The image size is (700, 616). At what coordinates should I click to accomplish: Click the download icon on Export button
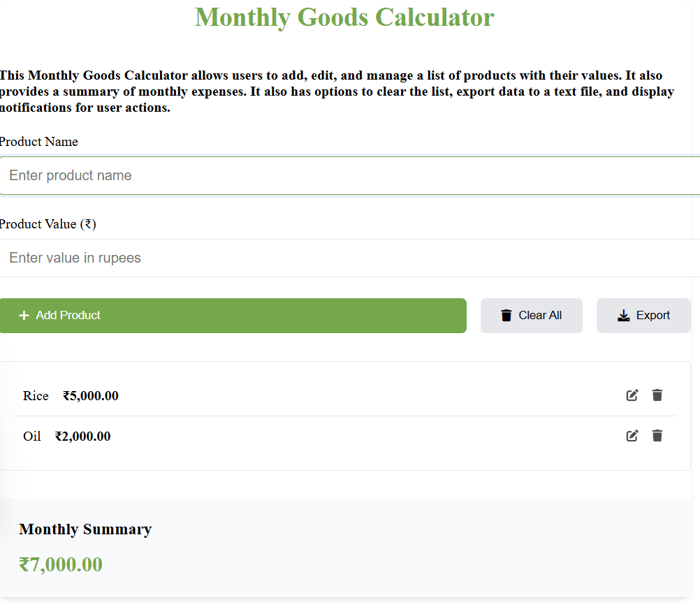(x=623, y=316)
